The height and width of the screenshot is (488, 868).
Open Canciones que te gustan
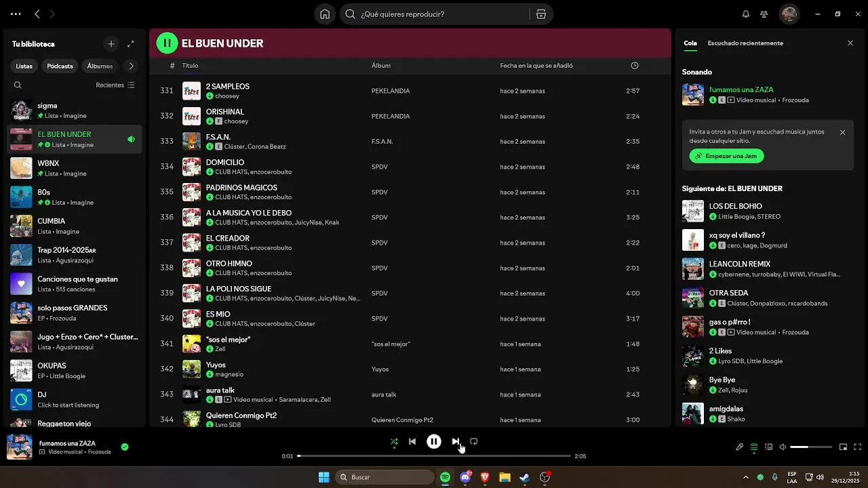pyautogui.click(x=75, y=284)
